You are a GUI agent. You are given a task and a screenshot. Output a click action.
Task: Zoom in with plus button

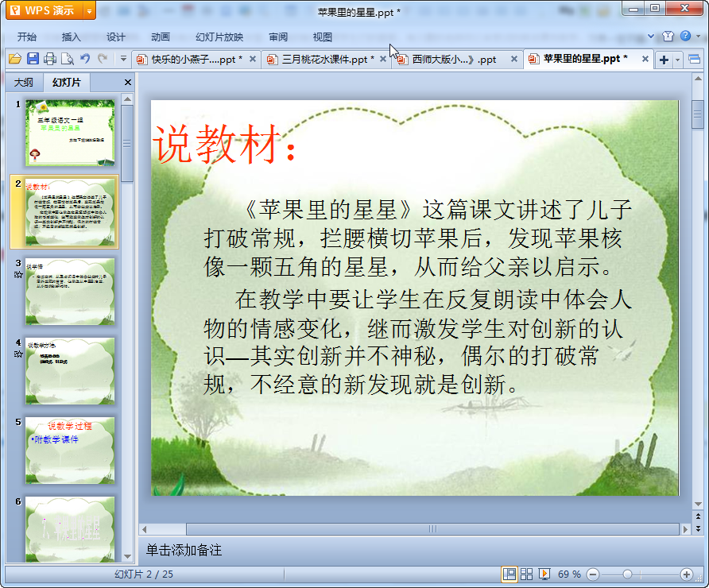tap(687, 574)
